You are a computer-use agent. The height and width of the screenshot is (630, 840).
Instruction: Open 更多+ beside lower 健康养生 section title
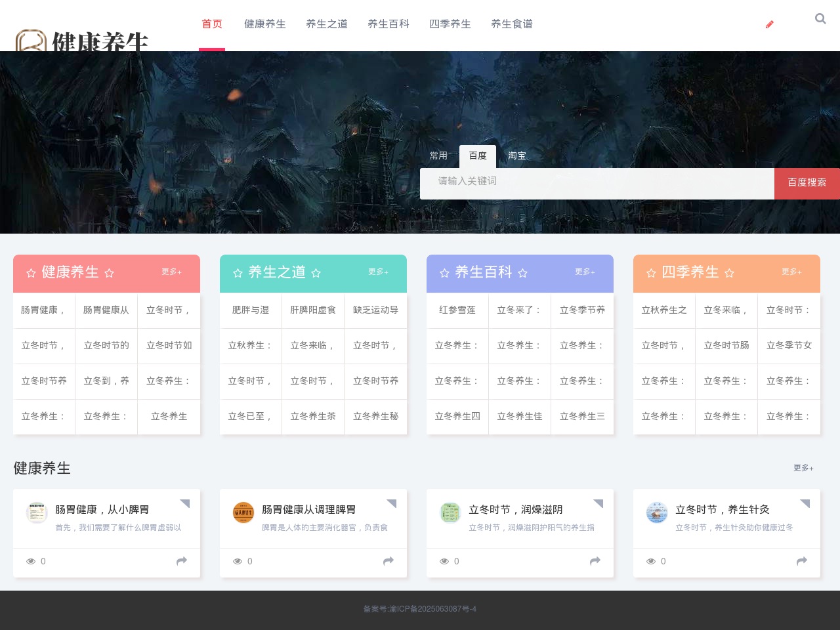pyautogui.click(x=804, y=468)
